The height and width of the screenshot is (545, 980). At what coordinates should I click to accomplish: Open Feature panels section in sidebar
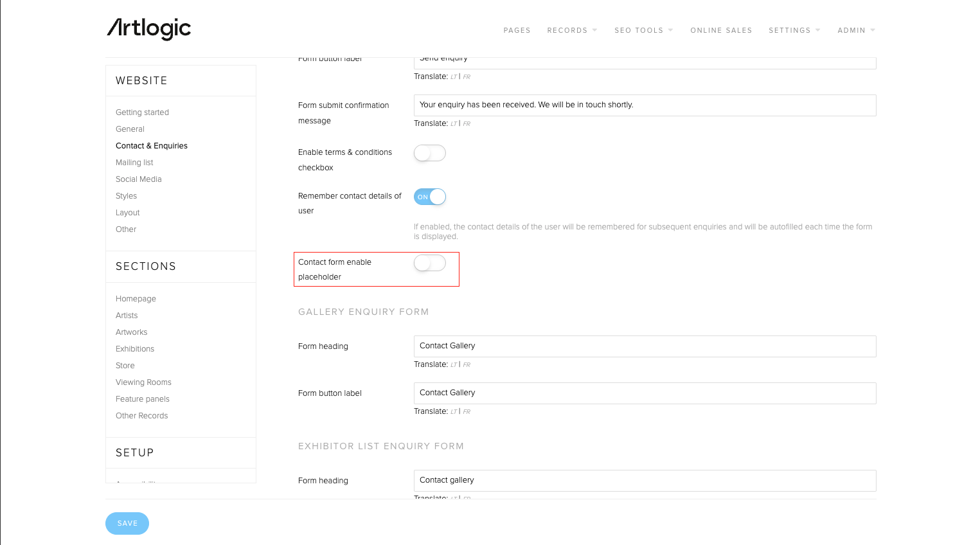(143, 399)
